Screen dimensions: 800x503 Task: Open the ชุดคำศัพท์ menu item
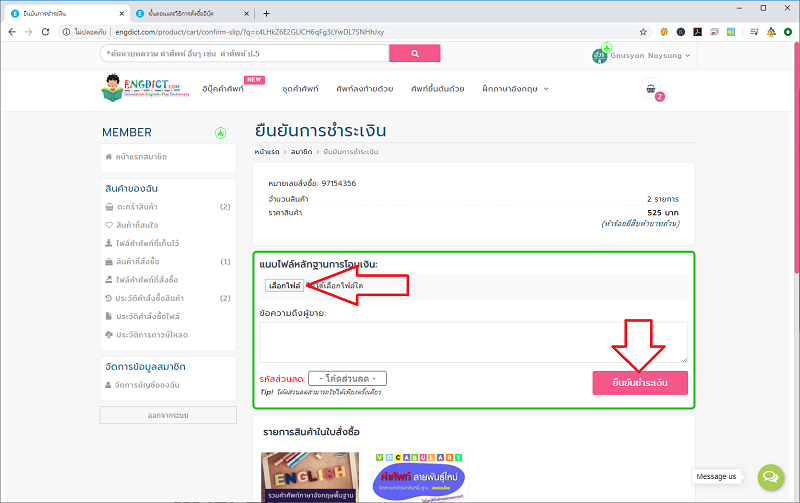pos(300,89)
